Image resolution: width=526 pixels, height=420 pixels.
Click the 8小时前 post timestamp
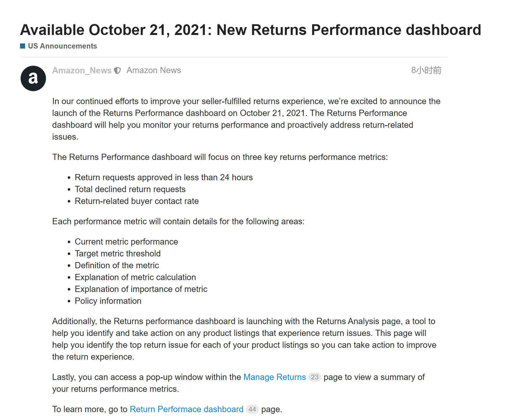point(426,70)
